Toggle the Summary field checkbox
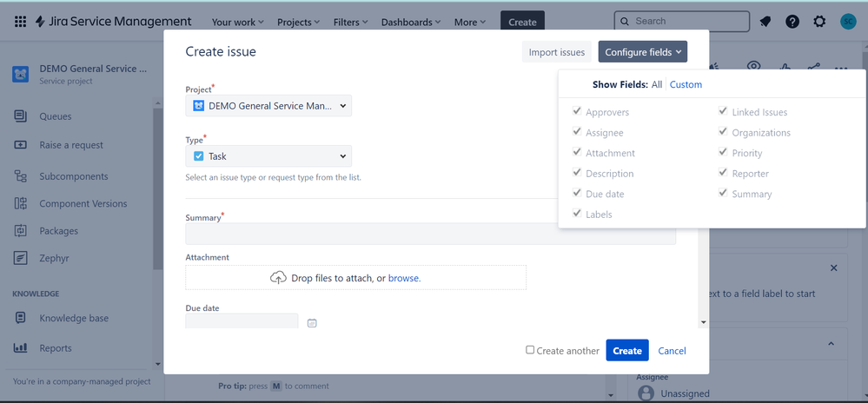 [x=722, y=193]
